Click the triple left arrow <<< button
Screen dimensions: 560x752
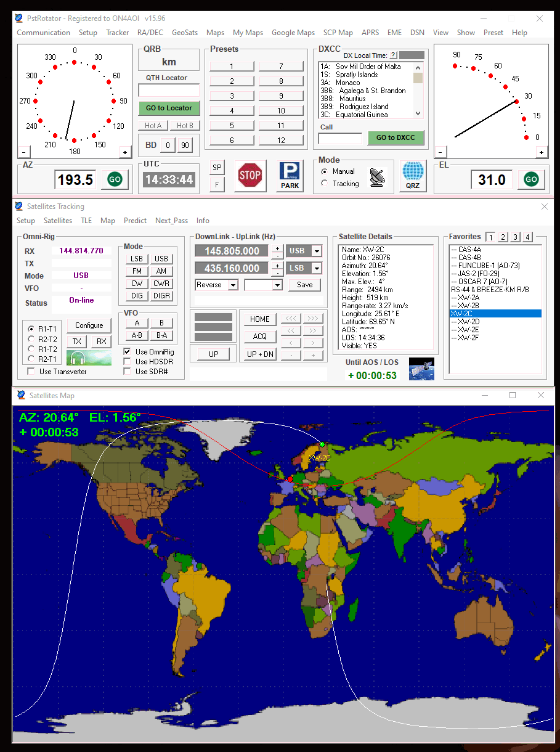(x=291, y=319)
